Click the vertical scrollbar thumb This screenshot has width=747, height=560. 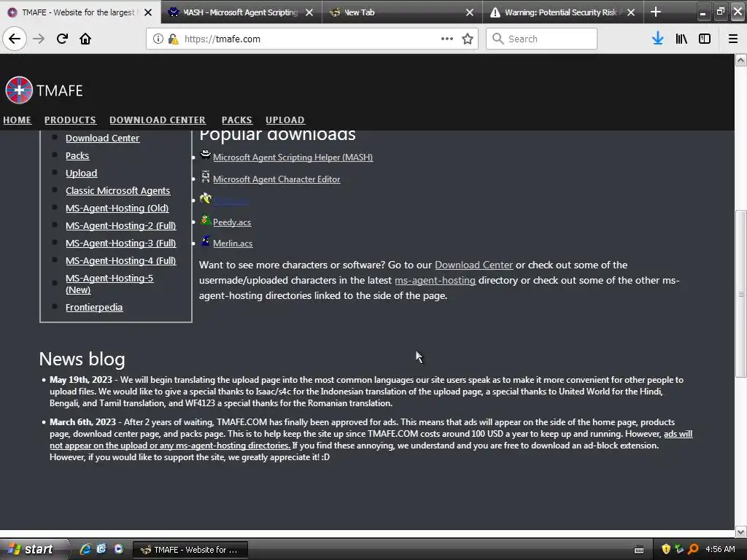tap(741, 294)
